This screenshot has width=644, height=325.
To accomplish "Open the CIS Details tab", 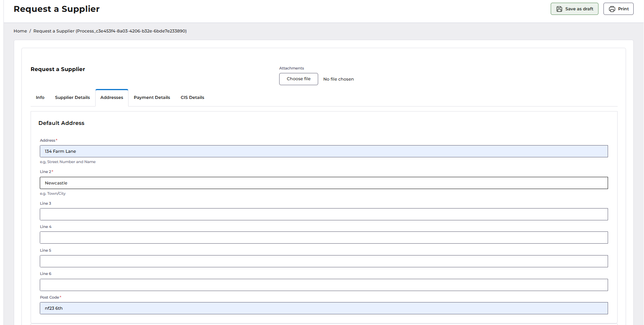I will [192, 97].
